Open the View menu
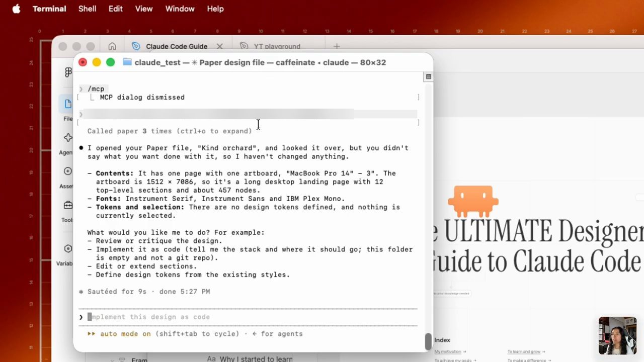 (x=144, y=9)
